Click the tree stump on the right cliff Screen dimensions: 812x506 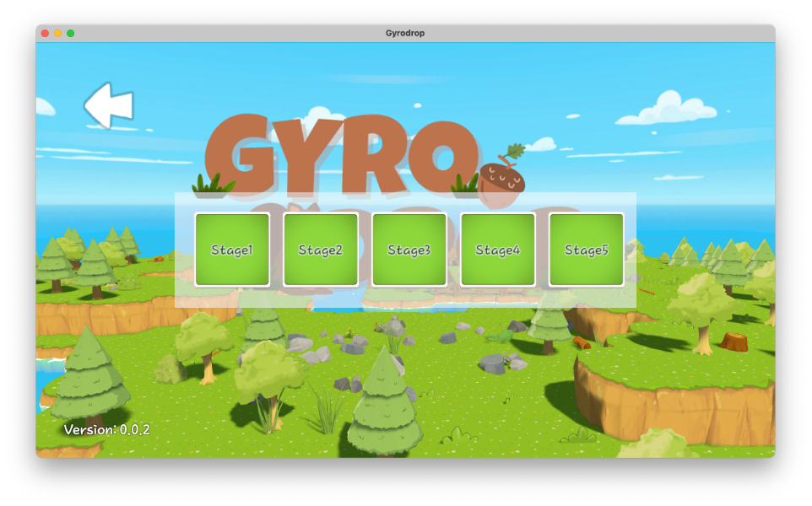coord(734,342)
